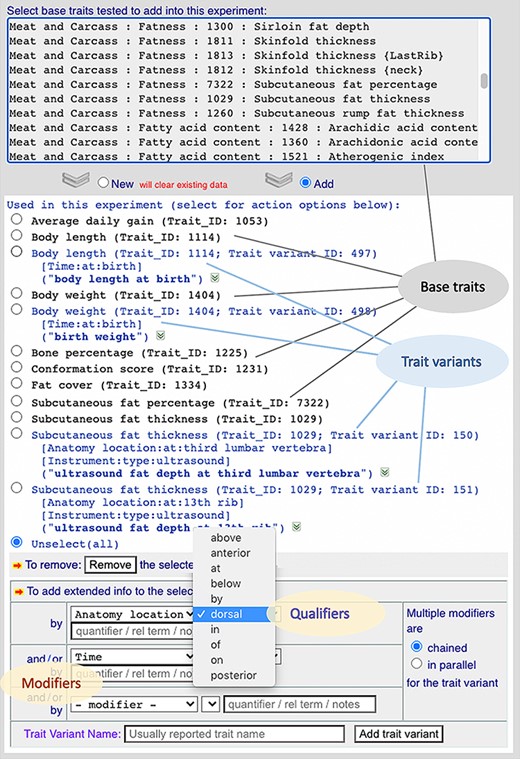
Task: Select Body weight variant ID 498 radio
Action: click(17, 309)
